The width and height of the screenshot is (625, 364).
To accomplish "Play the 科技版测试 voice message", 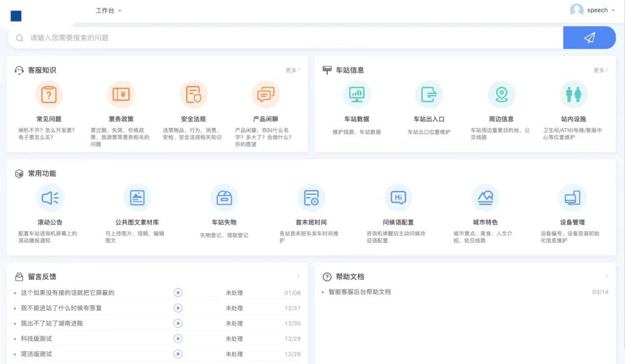I will 178,339.
